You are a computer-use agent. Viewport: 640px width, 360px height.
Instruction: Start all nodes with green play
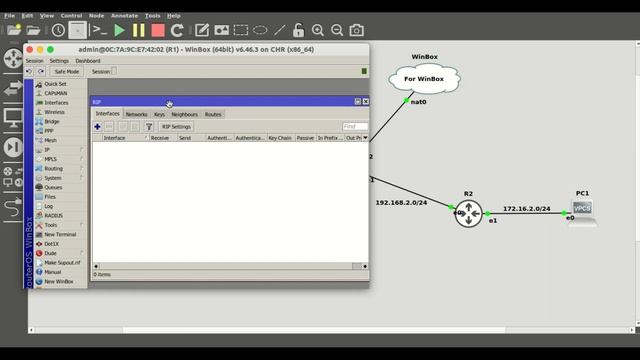point(119,30)
